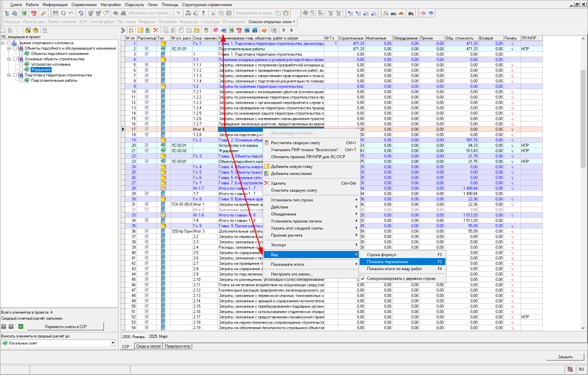The width and height of the screenshot is (588, 375).
Task: Choose Рассчитать сводную смету
Action: (x=311, y=143)
